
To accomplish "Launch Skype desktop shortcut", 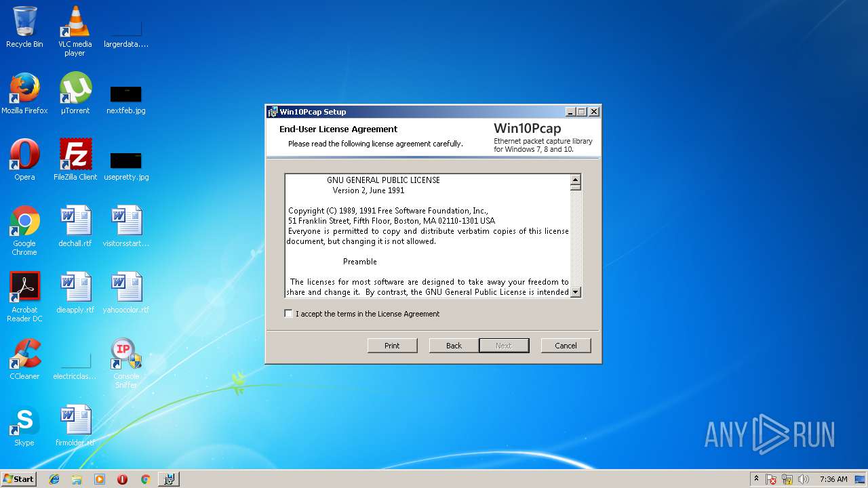I will [24, 426].
